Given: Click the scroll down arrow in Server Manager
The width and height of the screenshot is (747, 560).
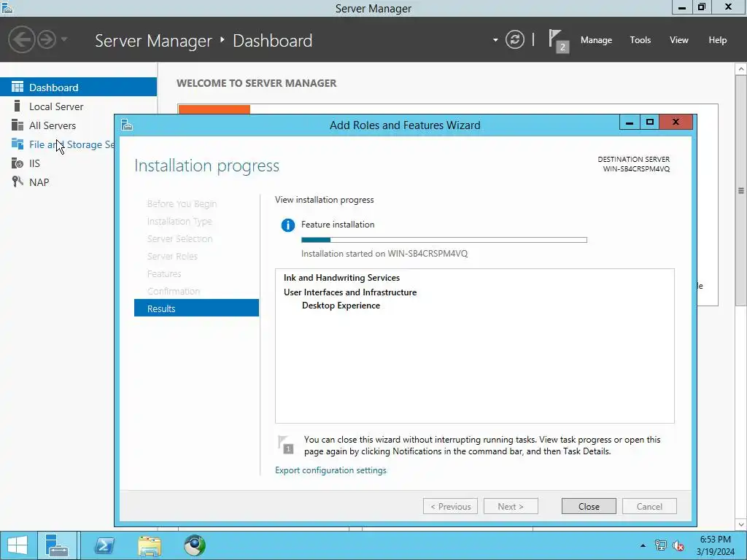Looking at the screenshot, I should coord(741,524).
